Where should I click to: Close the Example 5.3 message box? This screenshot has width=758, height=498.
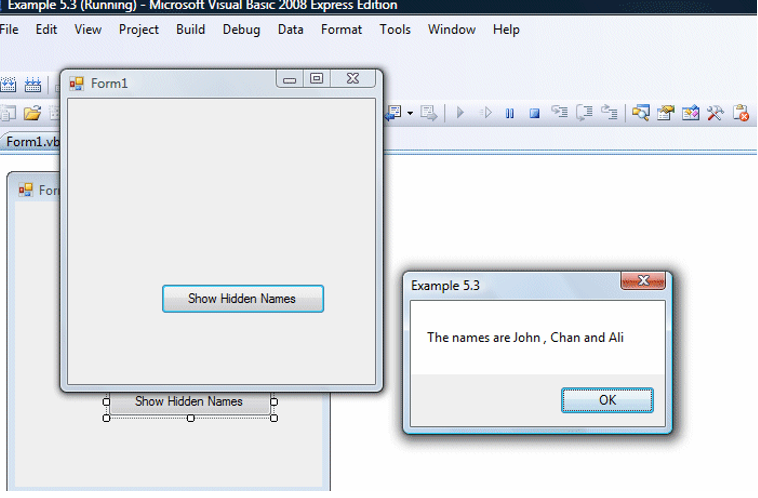pos(643,281)
